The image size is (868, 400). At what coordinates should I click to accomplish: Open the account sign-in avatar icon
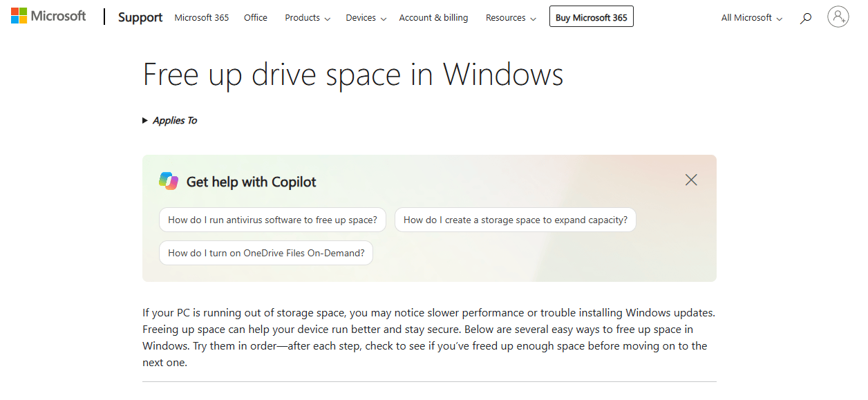tap(838, 17)
